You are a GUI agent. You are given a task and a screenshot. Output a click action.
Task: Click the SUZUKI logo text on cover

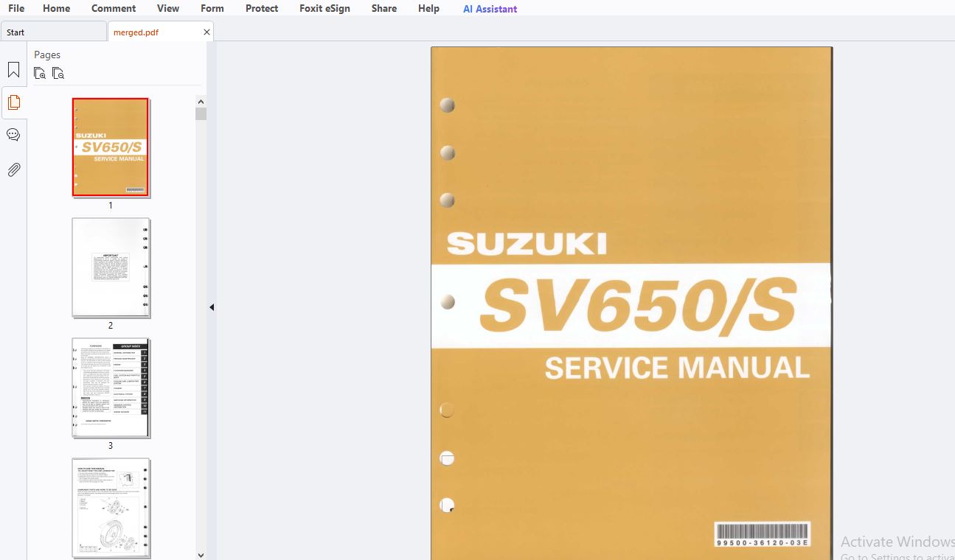[x=527, y=243]
